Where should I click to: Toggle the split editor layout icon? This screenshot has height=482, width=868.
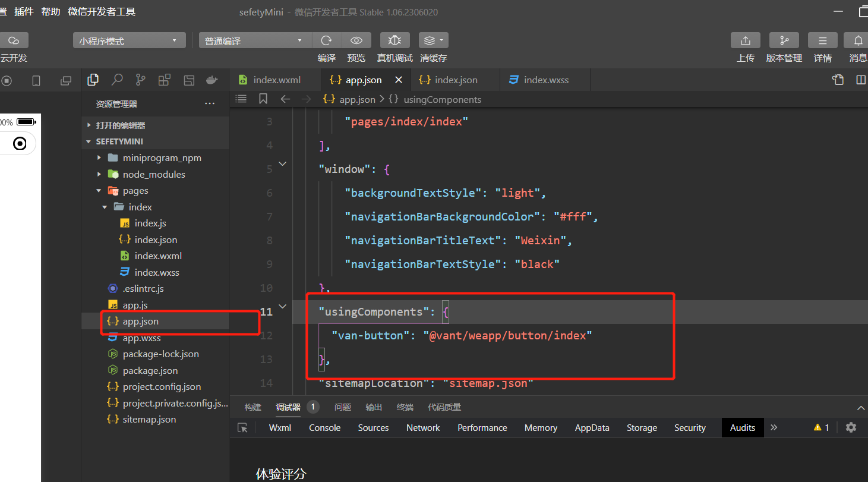coord(860,80)
